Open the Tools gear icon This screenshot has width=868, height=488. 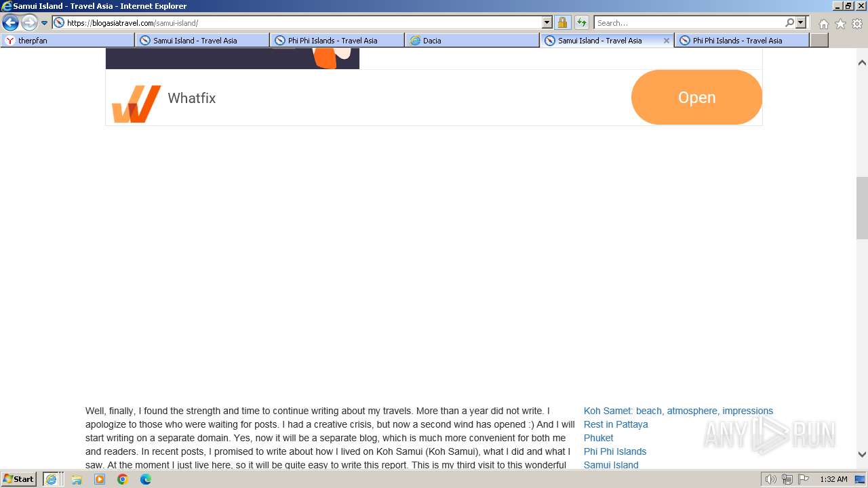[x=857, y=24]
